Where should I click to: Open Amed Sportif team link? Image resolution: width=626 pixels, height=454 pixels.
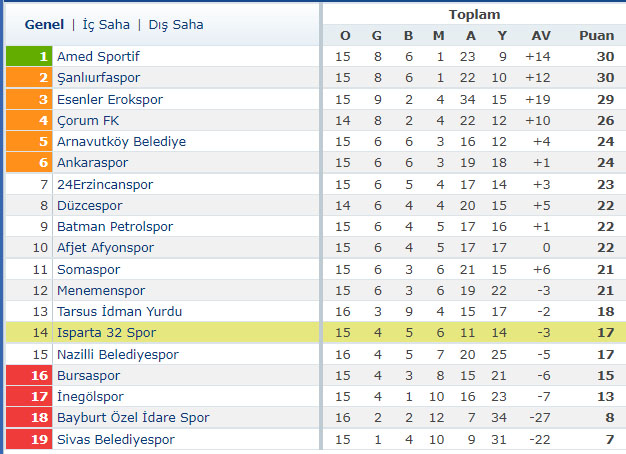click(x=98, y=57)
